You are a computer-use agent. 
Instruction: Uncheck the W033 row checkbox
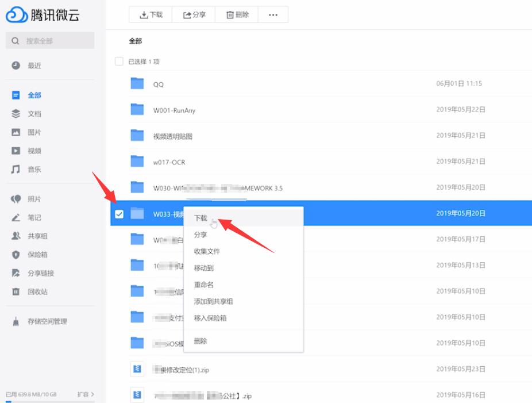point(119,214)
